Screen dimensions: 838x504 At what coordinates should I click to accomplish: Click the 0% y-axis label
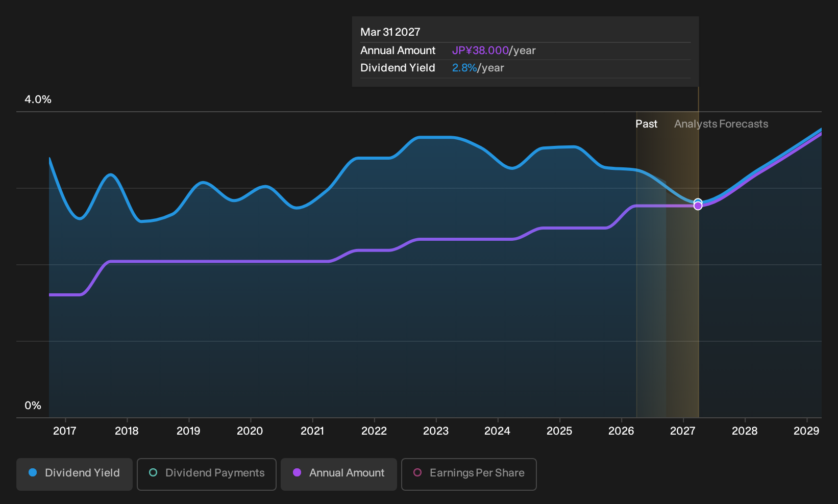point(33,406)
